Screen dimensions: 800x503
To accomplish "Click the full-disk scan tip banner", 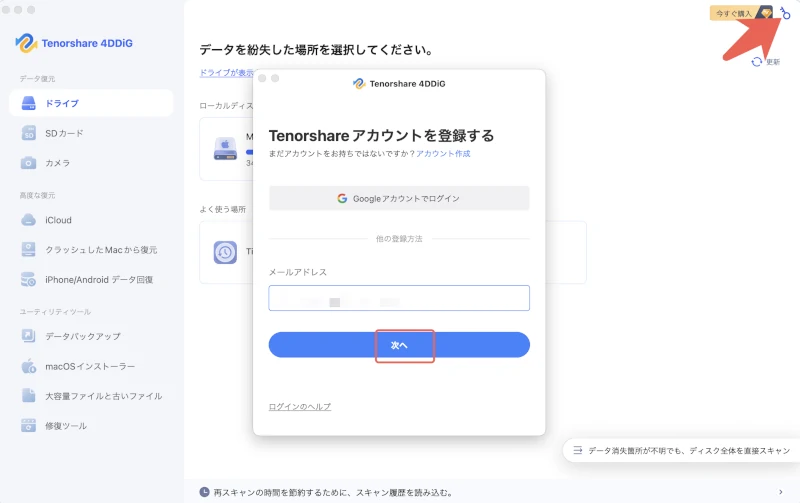I will [x=681, y=450].
